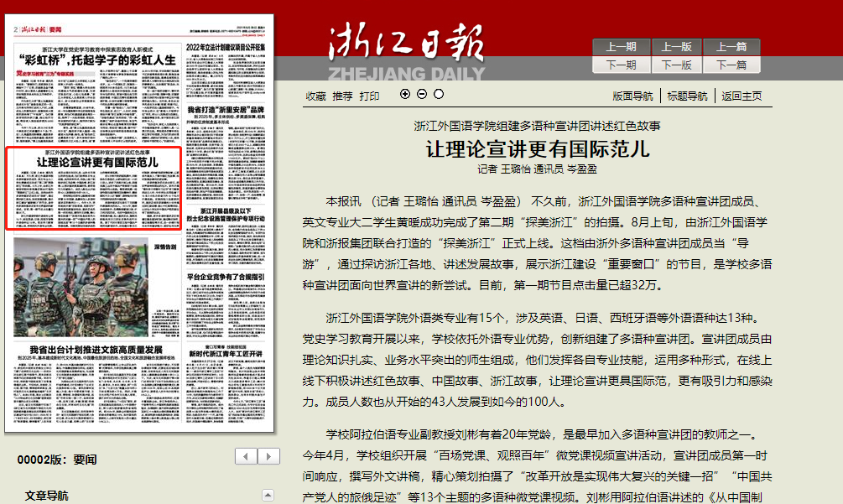Screen dimensions: 843x504
Task: Click the 上一期 previous issue button
Action: pyautogui.click(x=621, y=47)
